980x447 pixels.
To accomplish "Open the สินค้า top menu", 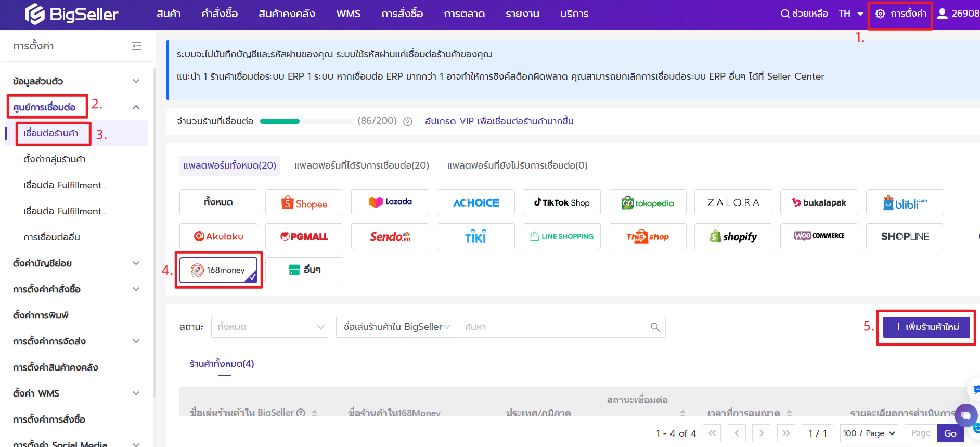I will coord(169,14).
